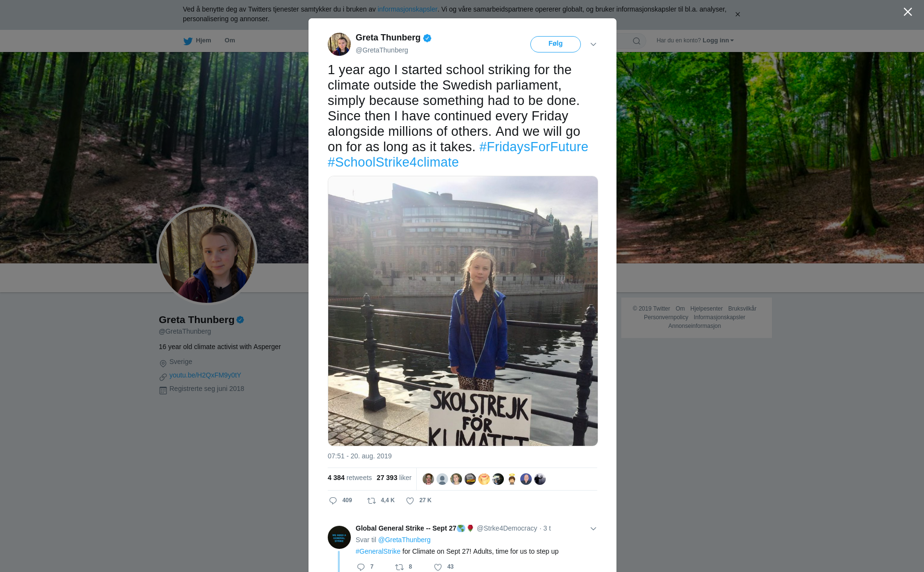Follow Greta Thunberg with the Følg button

(x=555, y=44)
